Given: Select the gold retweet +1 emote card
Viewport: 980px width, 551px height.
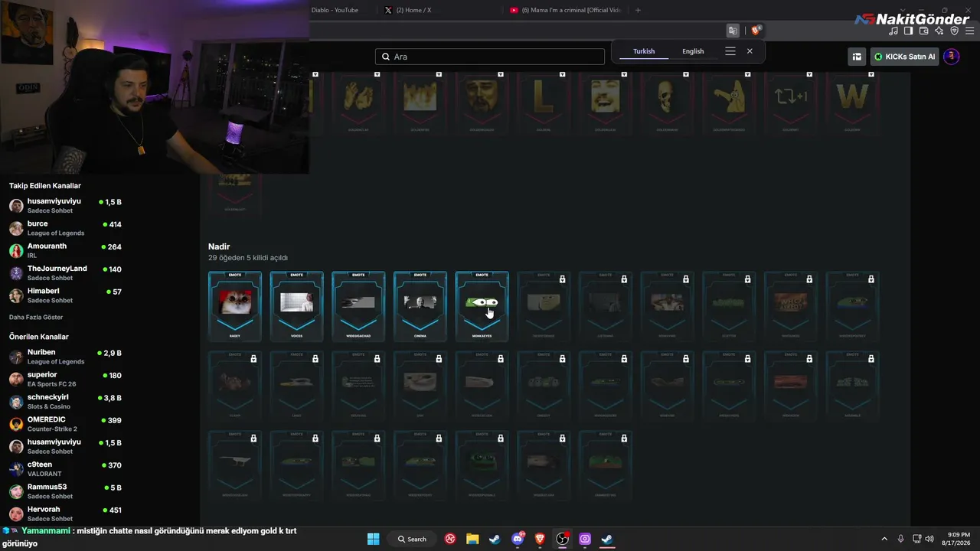Looking at the screenshot, I should point(790,103).
